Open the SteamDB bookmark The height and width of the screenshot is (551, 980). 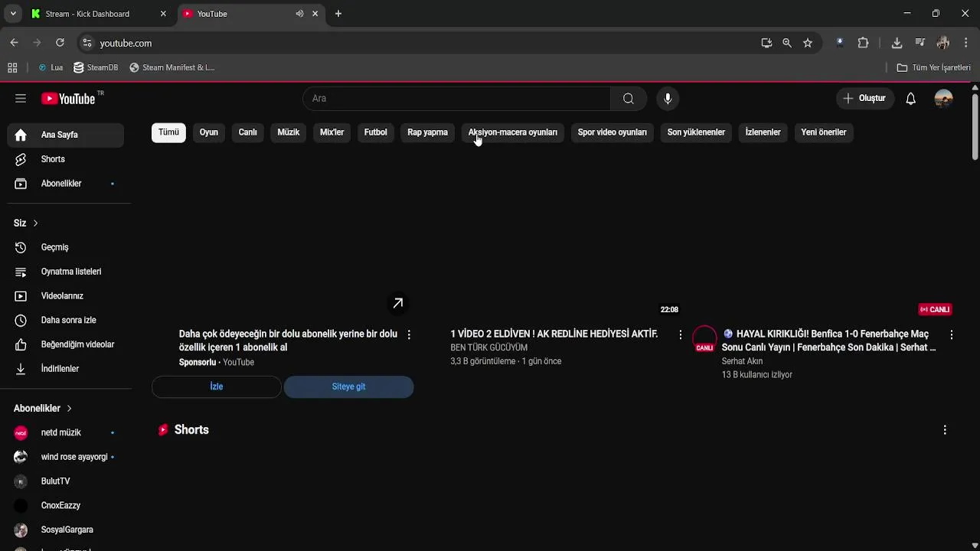(96, 67)
